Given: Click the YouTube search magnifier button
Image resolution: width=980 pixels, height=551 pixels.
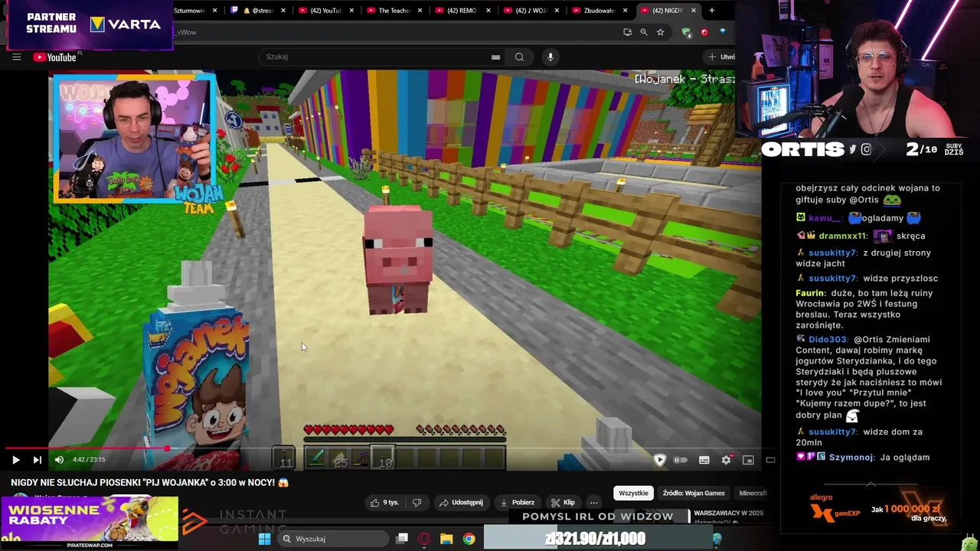Looking at the screenshot, I should pyautogui.click(x=519, y=57).
